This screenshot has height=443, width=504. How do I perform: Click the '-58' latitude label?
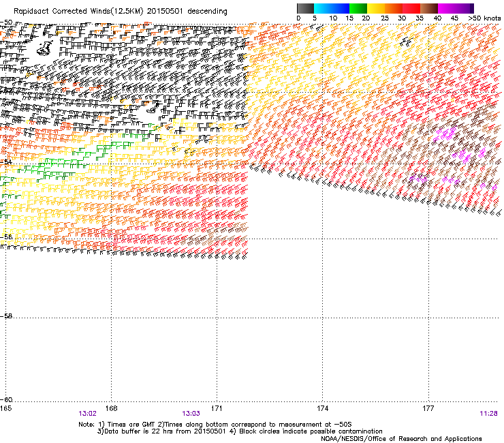click(6, 316)
